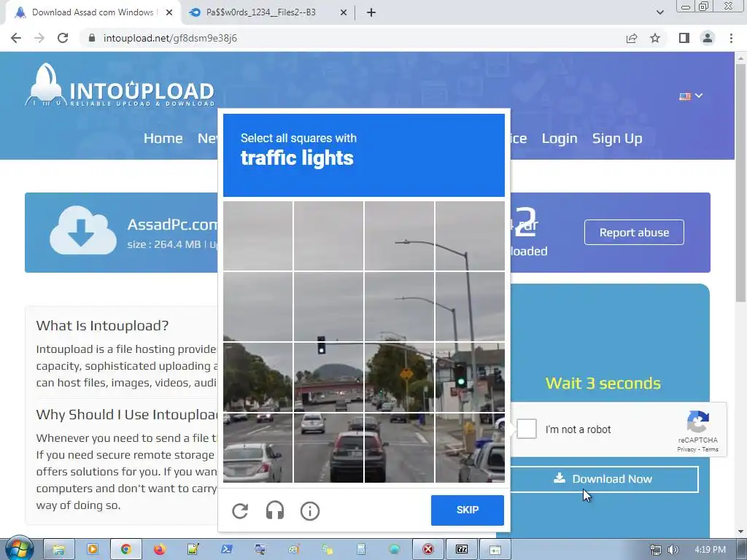This screenshot has height=560, width=747.
Task: Switch to the audio captcha challenge
Action: tap(275, 510)
